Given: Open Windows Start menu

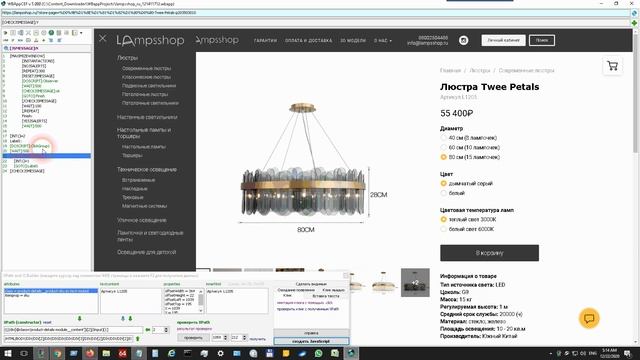Looking at the screenshot, I should [x=8, y=353].
